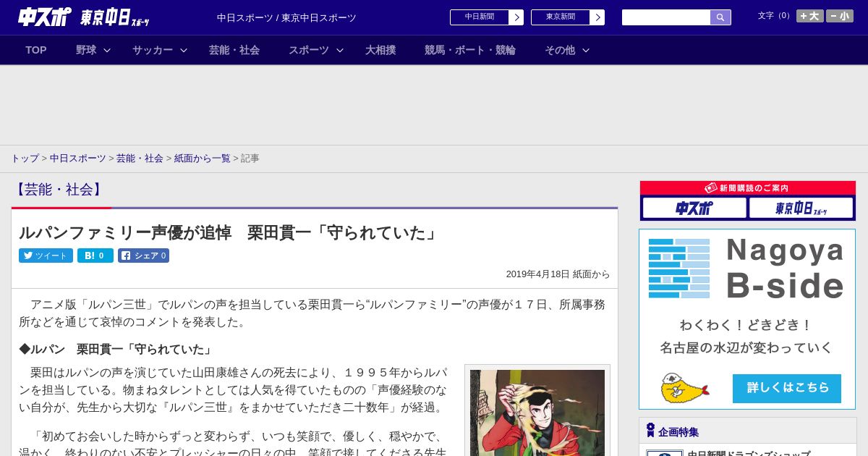Click the 芸能・社会 breadcrumb link

pyautogui.click(x=140, y=159)
